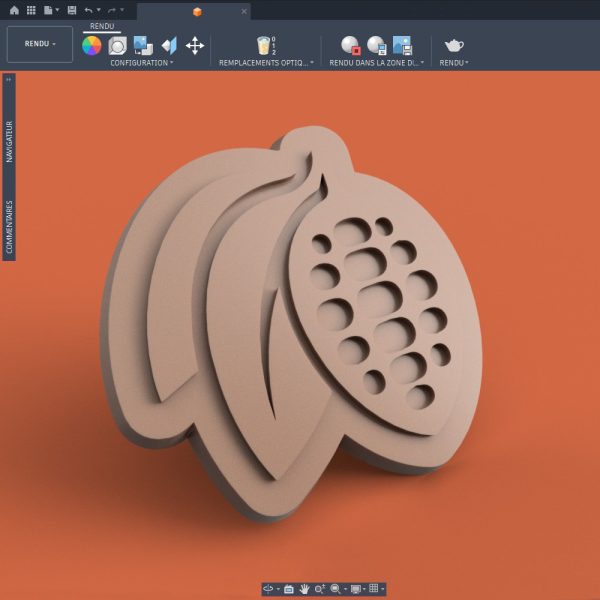The image size is (600, 600).
Task: Select the Zoom Window magnifier tool
Action: coord(335,589)
